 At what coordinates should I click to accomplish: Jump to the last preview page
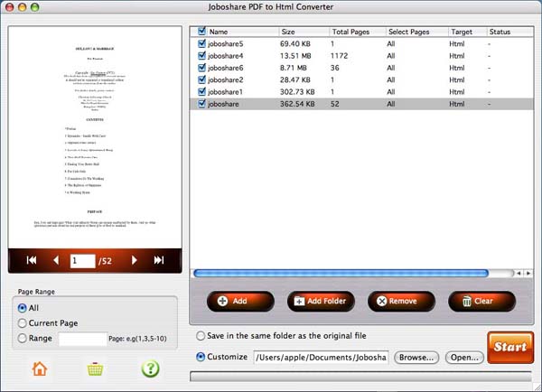click(160, 260)
